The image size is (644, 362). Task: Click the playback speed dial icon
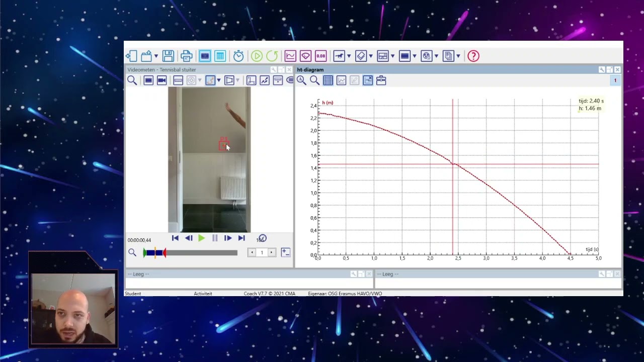tap(262, 238)
